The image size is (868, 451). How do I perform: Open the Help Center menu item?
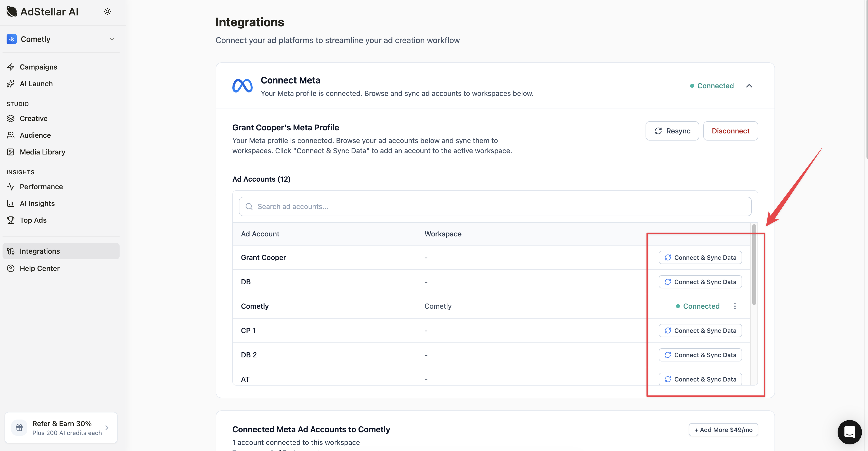40,269
